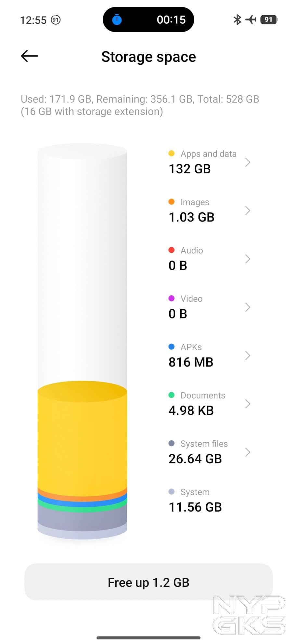The image size is (297, 644).
Task: Tap the airplane mode icon
Action: pyautogui.click(x=251, y=20)
